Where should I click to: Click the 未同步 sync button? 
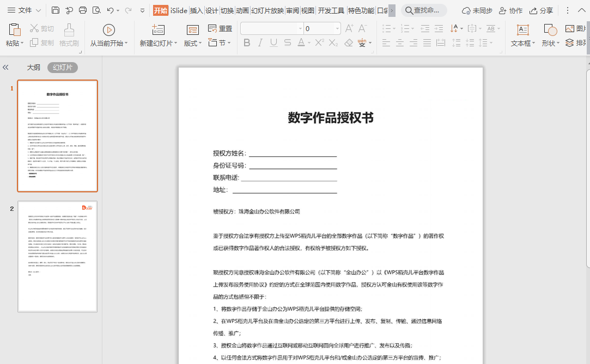tap(477, 10)
